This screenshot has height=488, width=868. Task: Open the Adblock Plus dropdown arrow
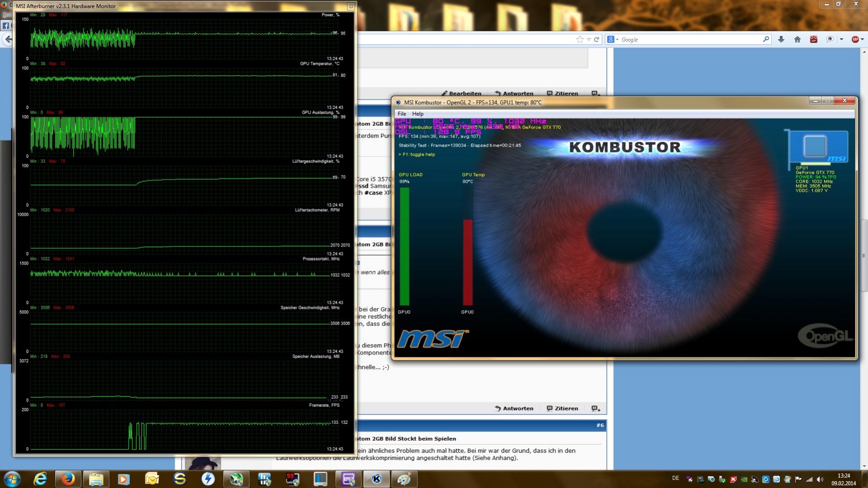(863, 39)
